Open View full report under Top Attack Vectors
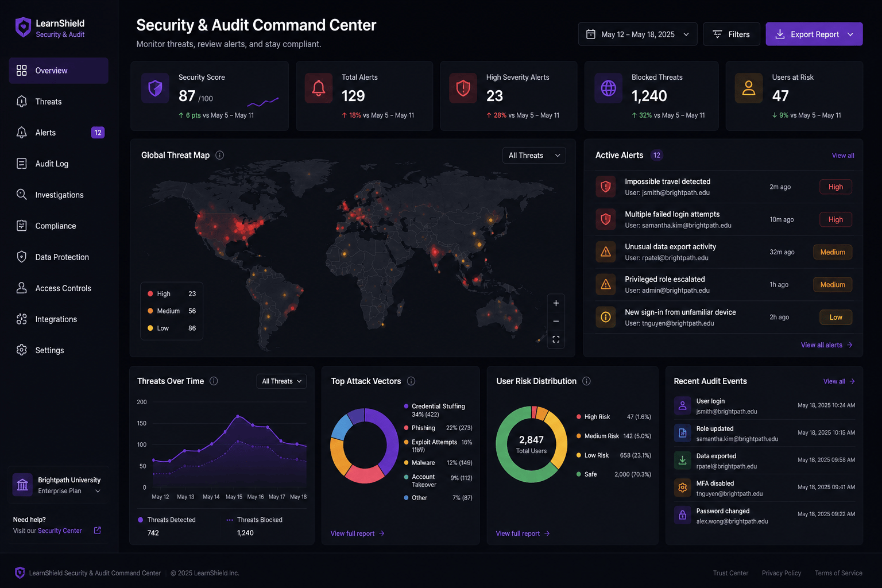Screen dimensions: 882x588 click(x=358, y=533)
